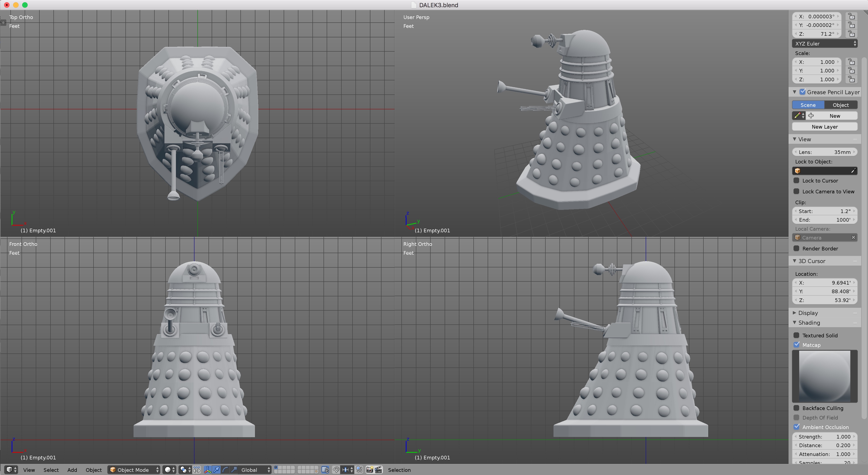This screenshot has width=868, height=475.
Task: Enable Lock to Cursor
Action: [x=796, y=181]
